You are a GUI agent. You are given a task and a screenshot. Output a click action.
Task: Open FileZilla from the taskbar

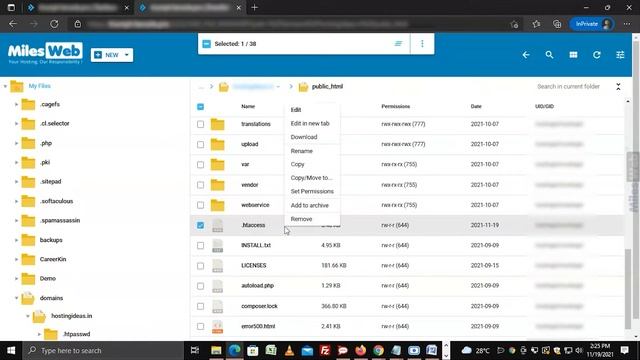pos(325,351)
